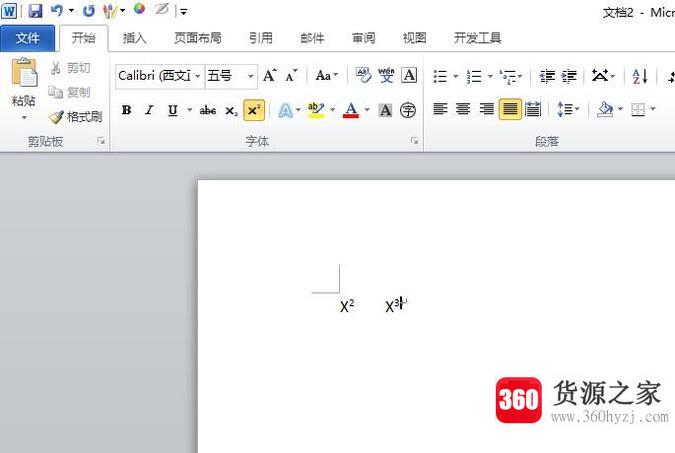675x453 pixels.
Task: Switch to the 插入 (Insert) tab
Action: pyautogui.click(x=134, y=38)
